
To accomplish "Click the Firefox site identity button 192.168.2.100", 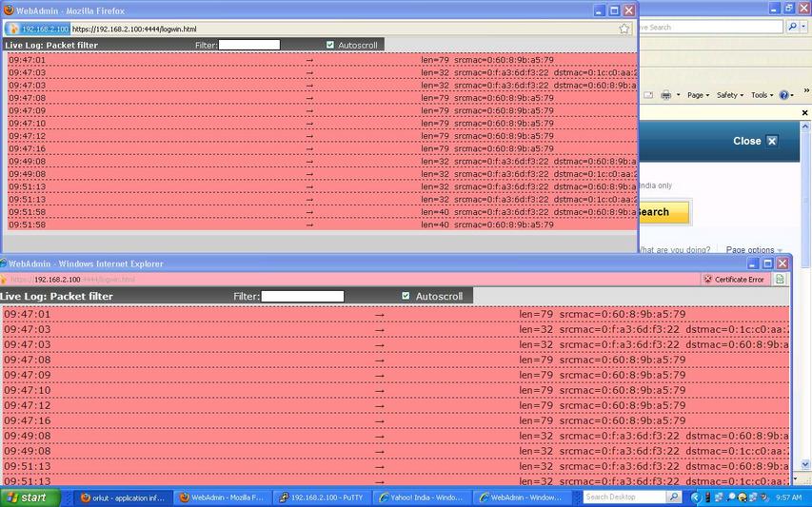I will pos(38,29).
